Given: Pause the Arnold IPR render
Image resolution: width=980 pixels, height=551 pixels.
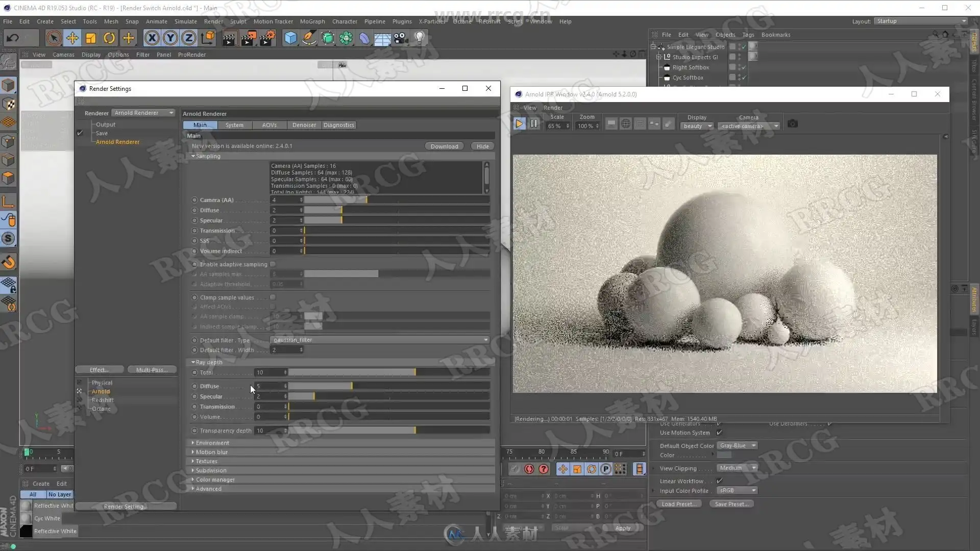Looking at the screenshot, I should tap(533, 124).
